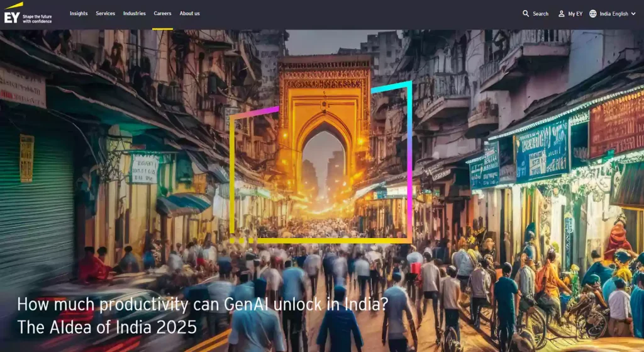Click the 'Shape the future with confidence' tagline
Viewport: 644px width, 352px height.
tap(37, 18)
